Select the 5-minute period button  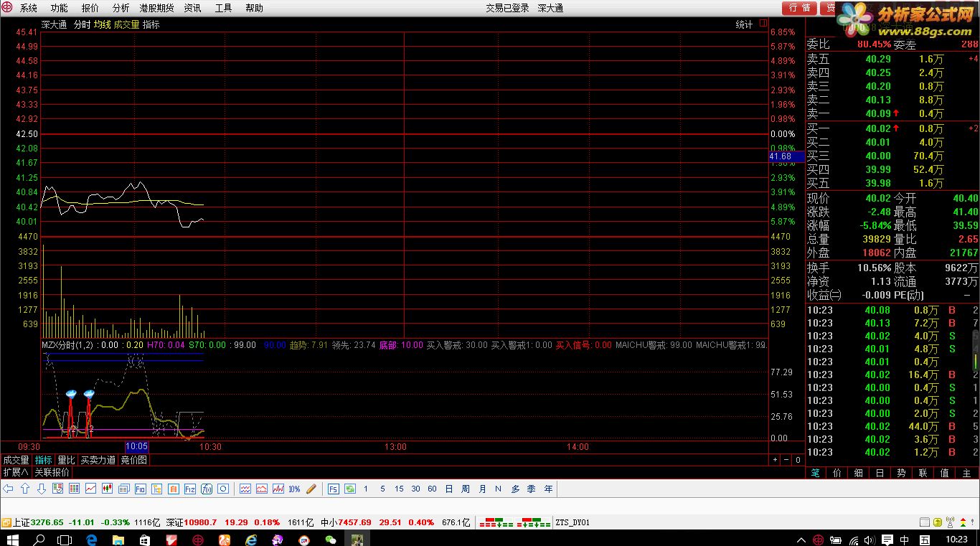pos(382,489)
